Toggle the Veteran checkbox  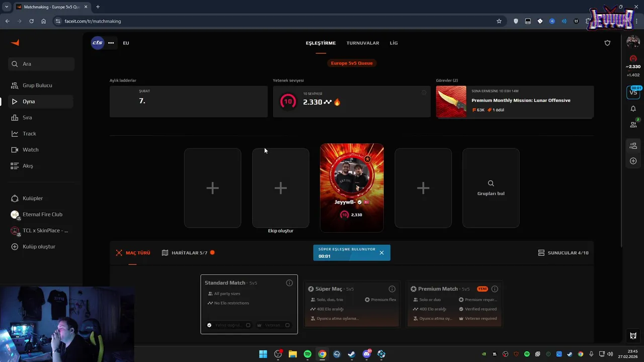click(x=287, y=325)
